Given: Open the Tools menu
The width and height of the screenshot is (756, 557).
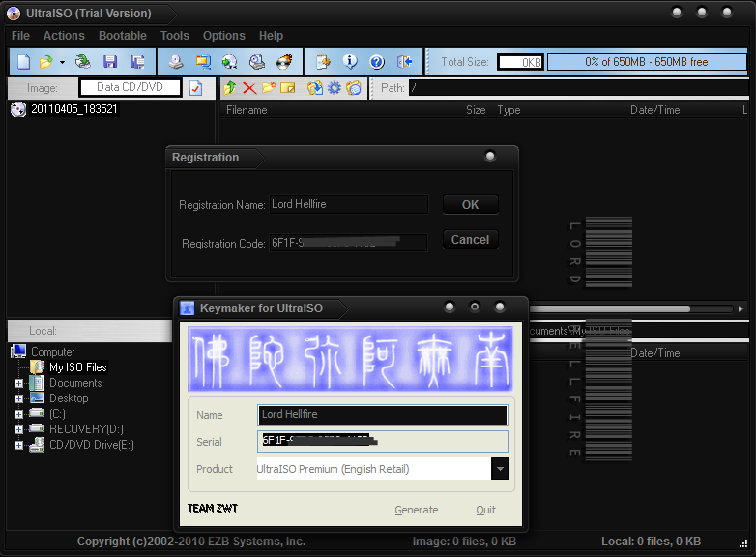Looking at the screenshot, I should [x=175, y=36].
